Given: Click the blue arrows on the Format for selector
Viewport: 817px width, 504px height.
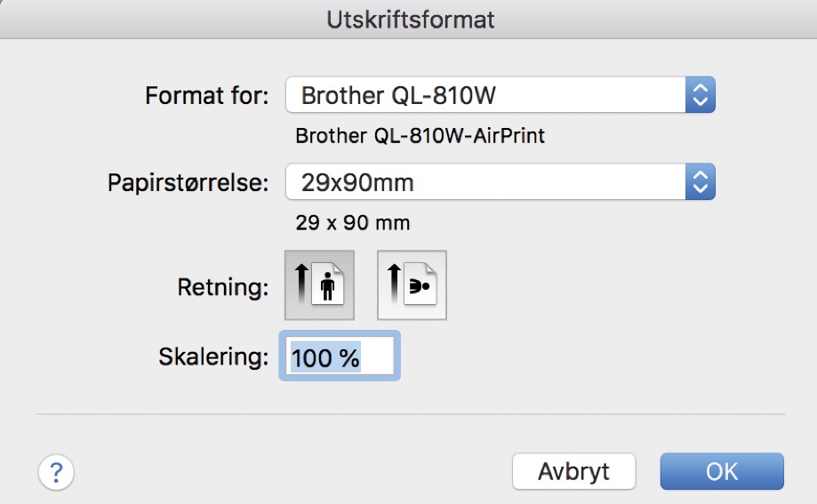Looking at the screenshot, I should (x=700, y=95).
